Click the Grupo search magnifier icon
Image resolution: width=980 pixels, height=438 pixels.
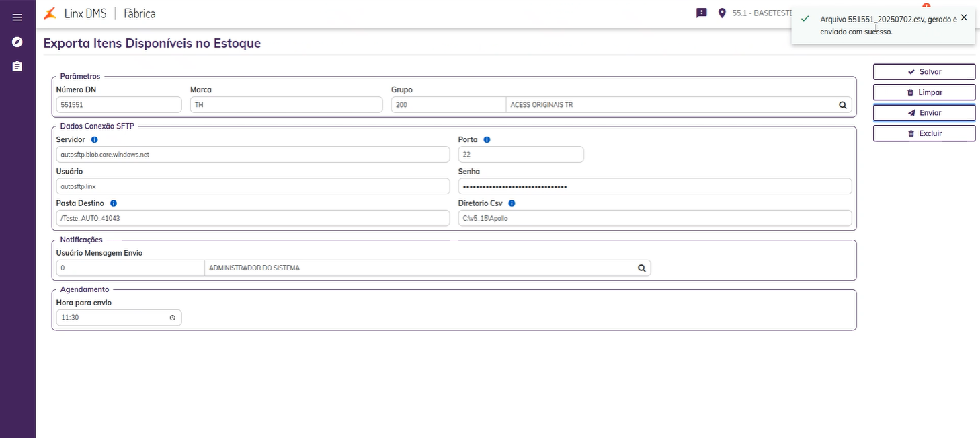point(842,105)
